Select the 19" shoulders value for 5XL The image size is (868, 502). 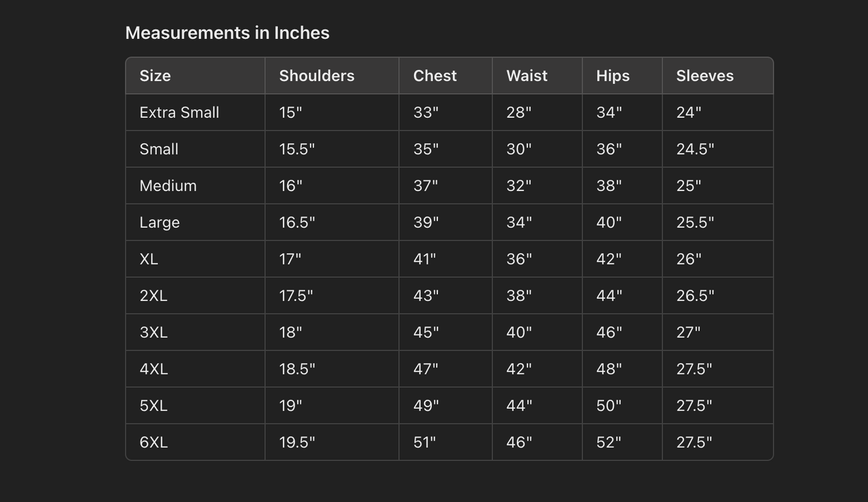[x=290, y=405]
